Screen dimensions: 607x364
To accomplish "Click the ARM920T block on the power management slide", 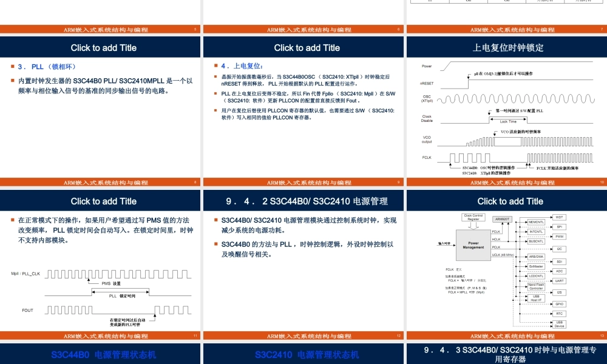I will tap(503, 219).
